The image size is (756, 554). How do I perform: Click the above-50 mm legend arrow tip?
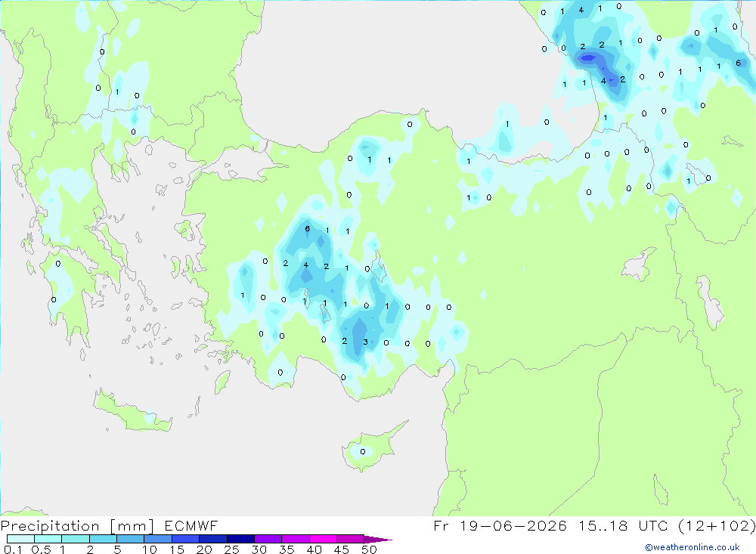coord(379,540)
